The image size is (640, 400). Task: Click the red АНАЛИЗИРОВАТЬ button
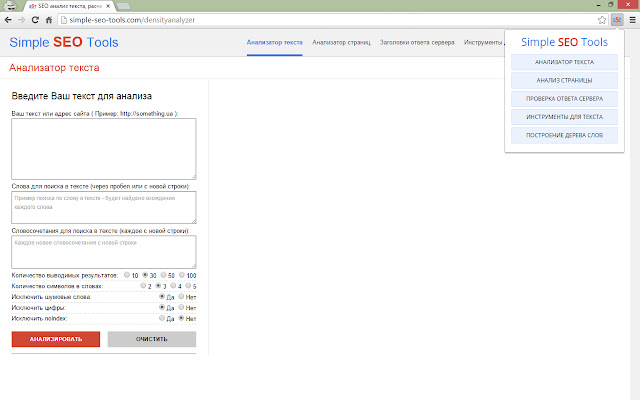click(56, 339)
